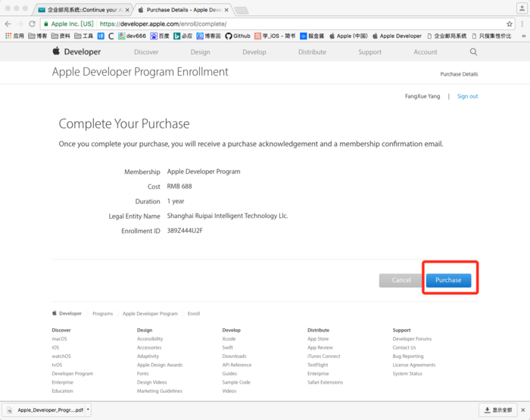Open the Discover nav menu
The image size is (530, 420).
coord(146,52)
